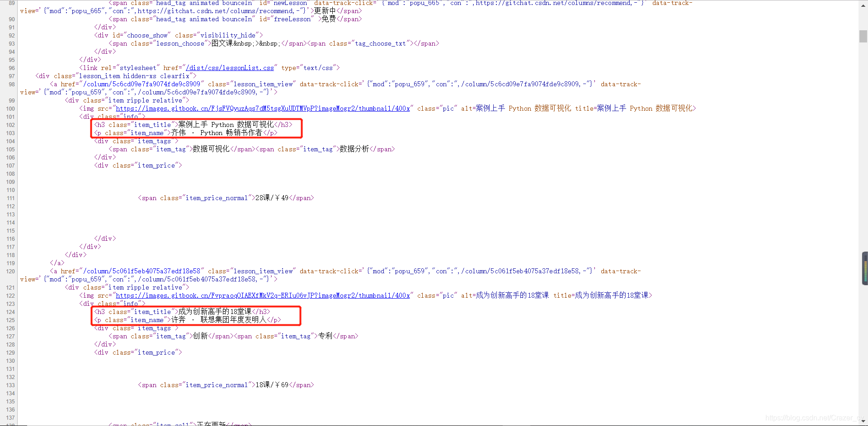This screenshot has width=868, height=426.
Task: Click line number 111 in the gutter
Action: [x=10, y=198]
